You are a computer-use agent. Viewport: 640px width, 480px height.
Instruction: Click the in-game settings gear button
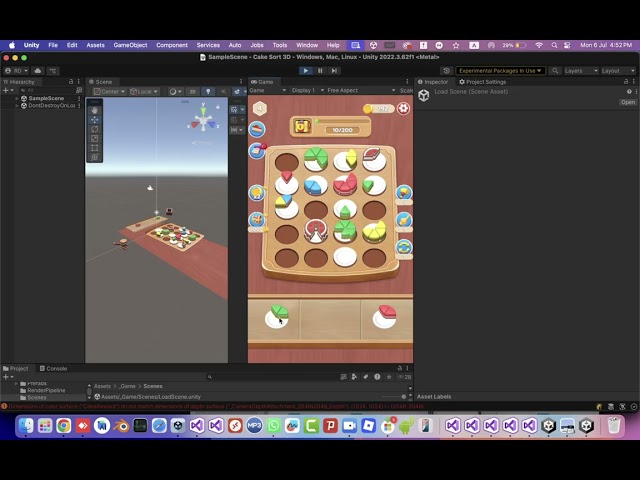(403, 108)
